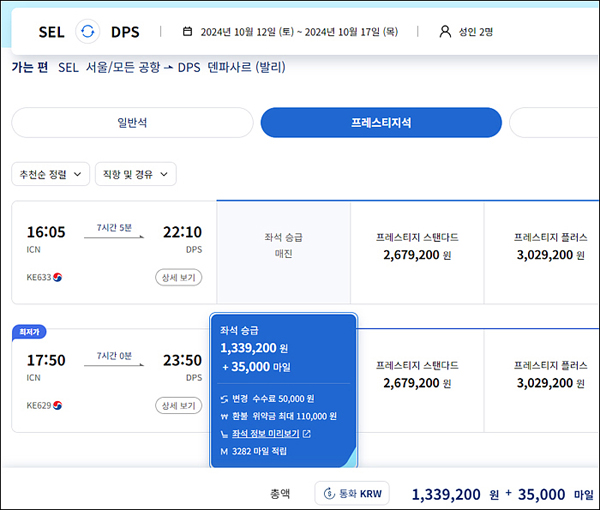
Task: Select the 일반석 cabin tab
Action: [132, 122]
